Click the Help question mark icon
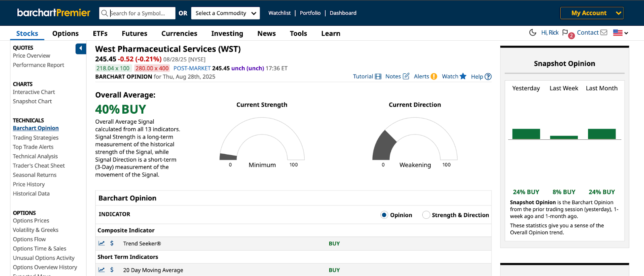Screen dimensions: 644x276 [x=488, y=77]
